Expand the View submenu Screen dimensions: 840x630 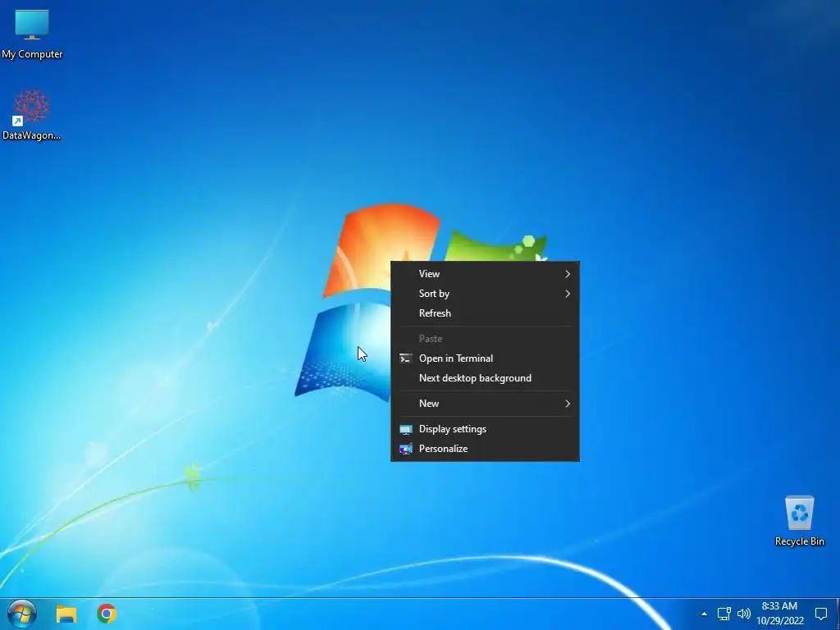[x=485, y=274]
